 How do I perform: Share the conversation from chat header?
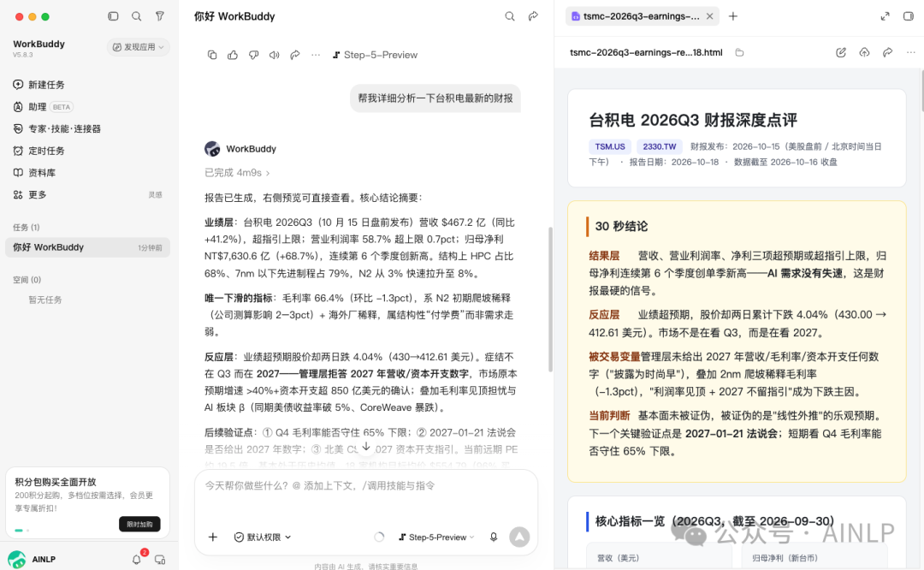[533, 16]
